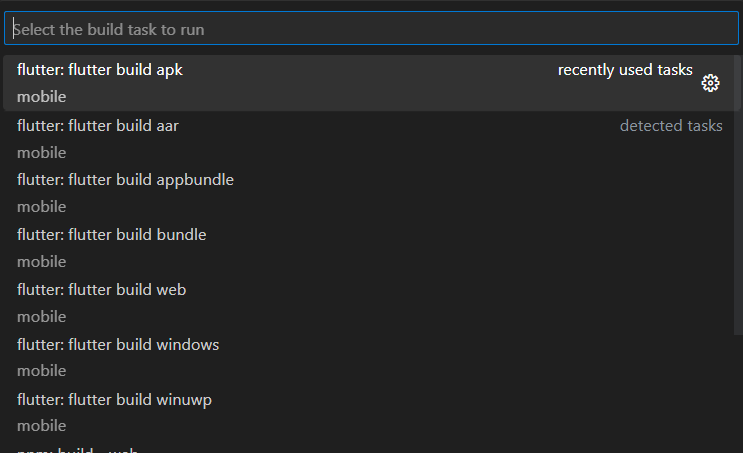The image size is (743, 453).
Task: Click the task list vertical scrollbar
Action: tap(738, 194)
